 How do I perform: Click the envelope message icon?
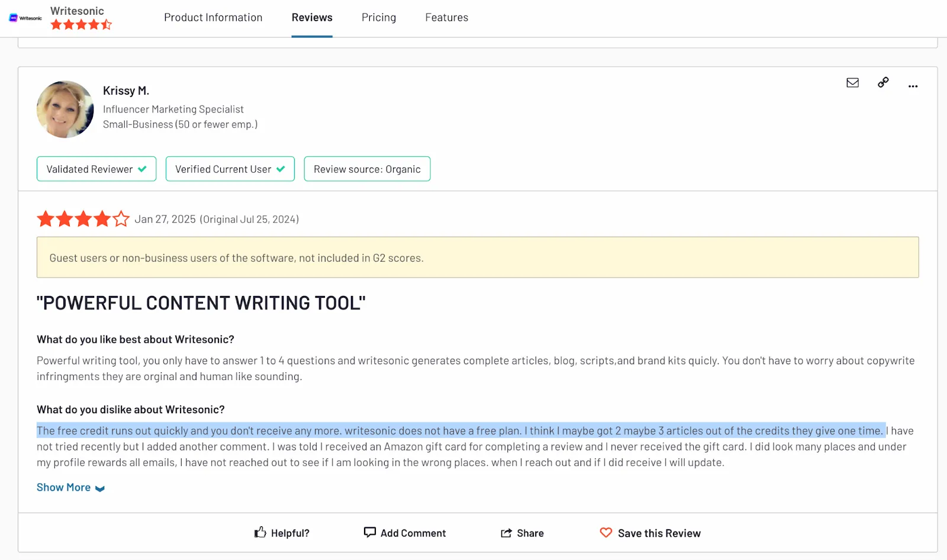pyautogui.click(x=852, y=82)
